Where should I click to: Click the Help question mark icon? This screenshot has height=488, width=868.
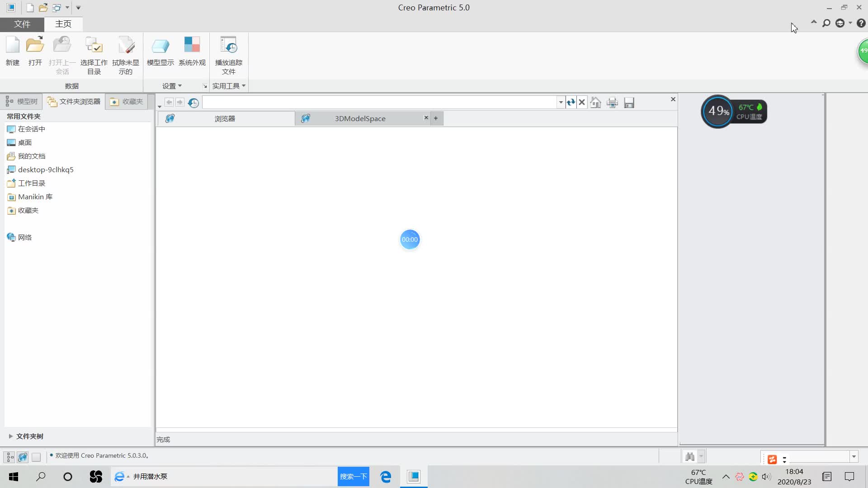pyautogui.click(x=861, y=23)
